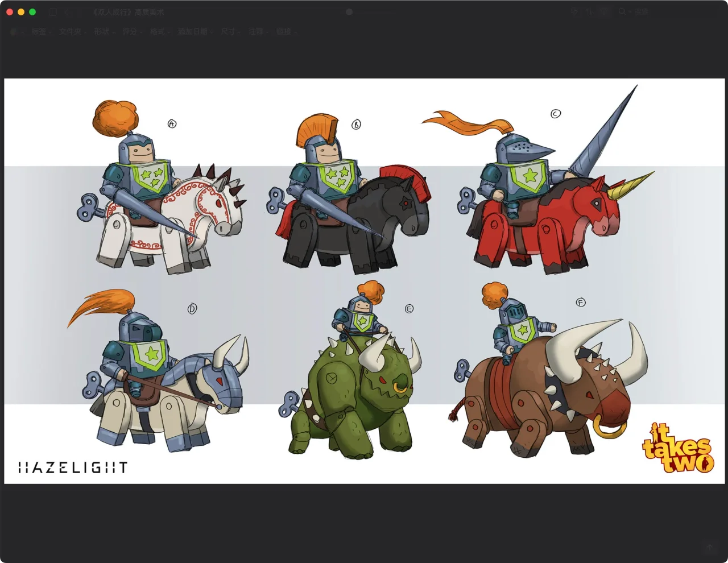Click the scroll-to-top arrow button
The height and width of the screenshot is (563, 728).
(709, 547)
